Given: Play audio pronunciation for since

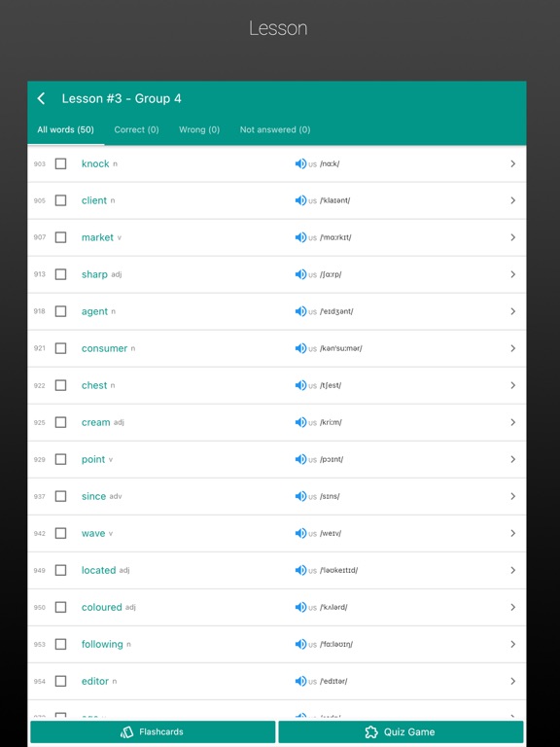Looking at the screenshot, I should pos(300,496).
